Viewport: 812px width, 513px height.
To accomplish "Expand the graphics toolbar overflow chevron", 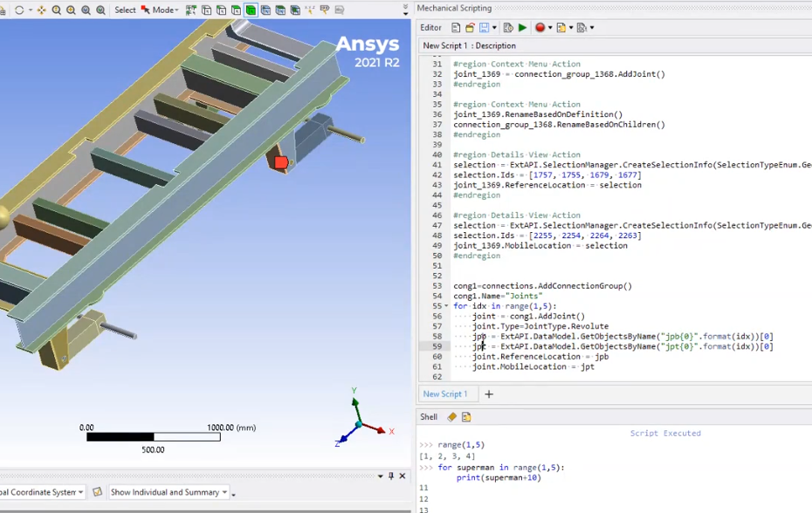I will (405, 10).
